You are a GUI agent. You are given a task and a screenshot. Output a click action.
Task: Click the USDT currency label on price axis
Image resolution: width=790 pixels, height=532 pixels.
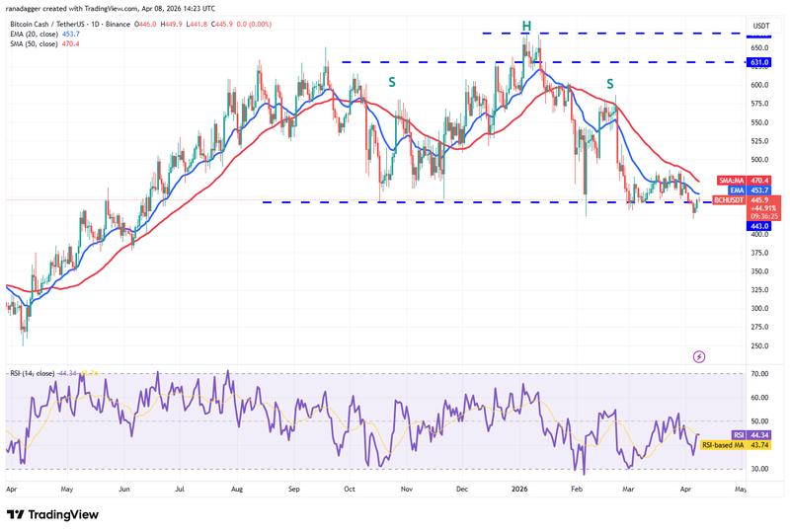[x=761, y=26]
